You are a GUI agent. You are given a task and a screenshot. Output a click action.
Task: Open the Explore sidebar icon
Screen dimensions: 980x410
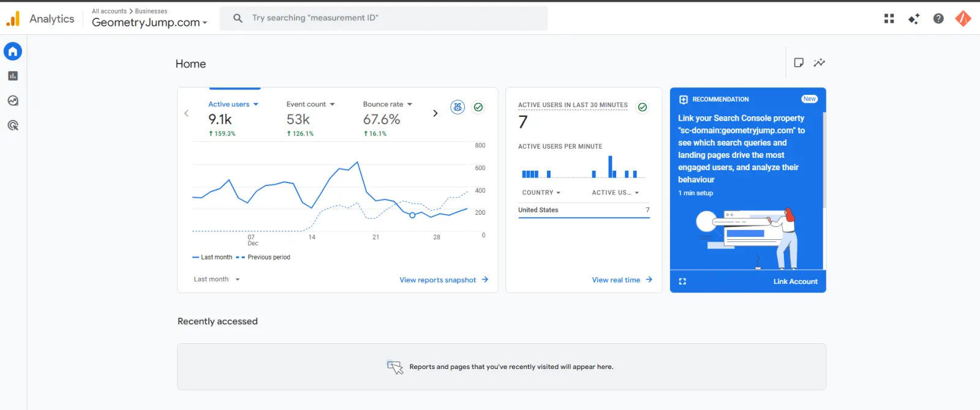[13, 101]
